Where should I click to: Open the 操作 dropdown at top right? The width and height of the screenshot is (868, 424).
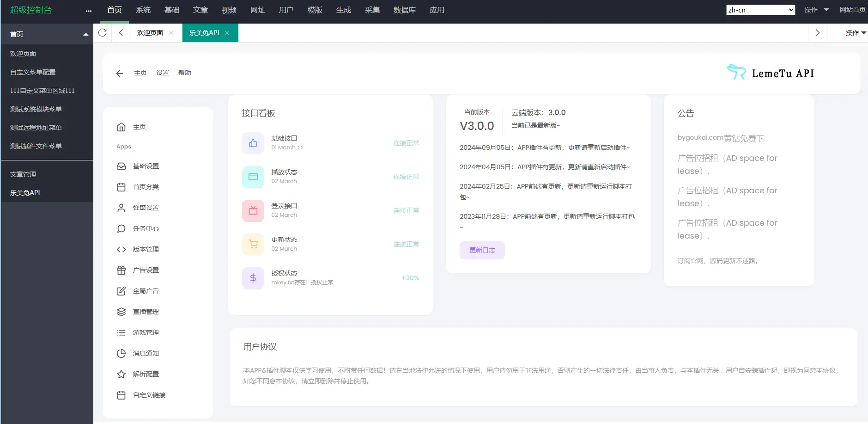(815, 9)
